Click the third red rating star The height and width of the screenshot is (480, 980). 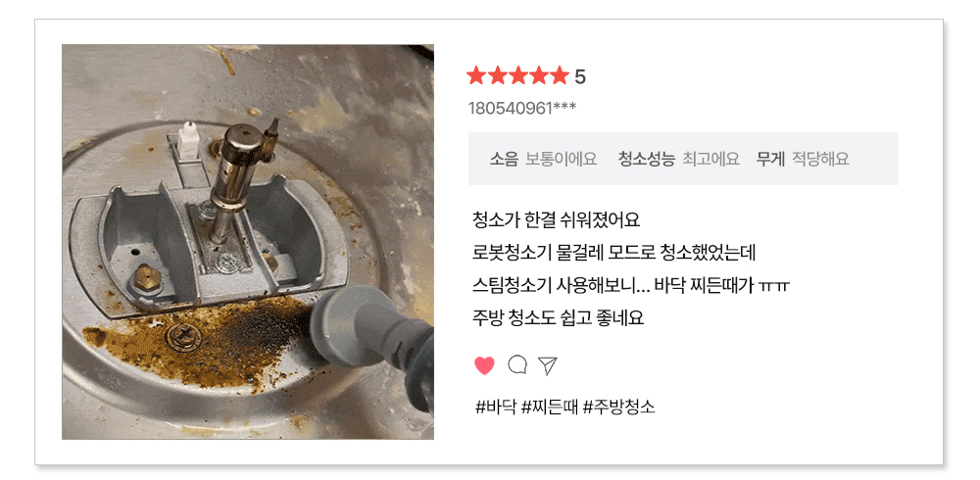point(517,76)
